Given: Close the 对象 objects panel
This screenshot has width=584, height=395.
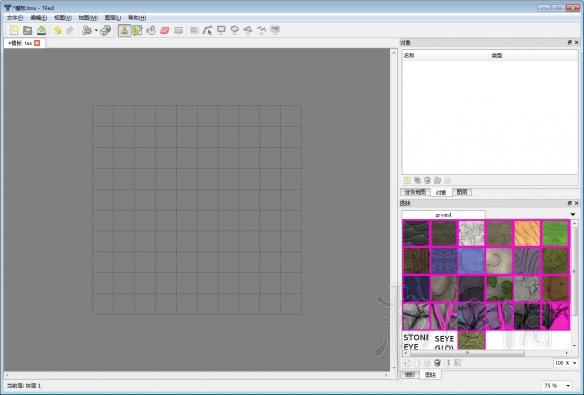Looking at the screenshot, I should [x=577, y=43].
